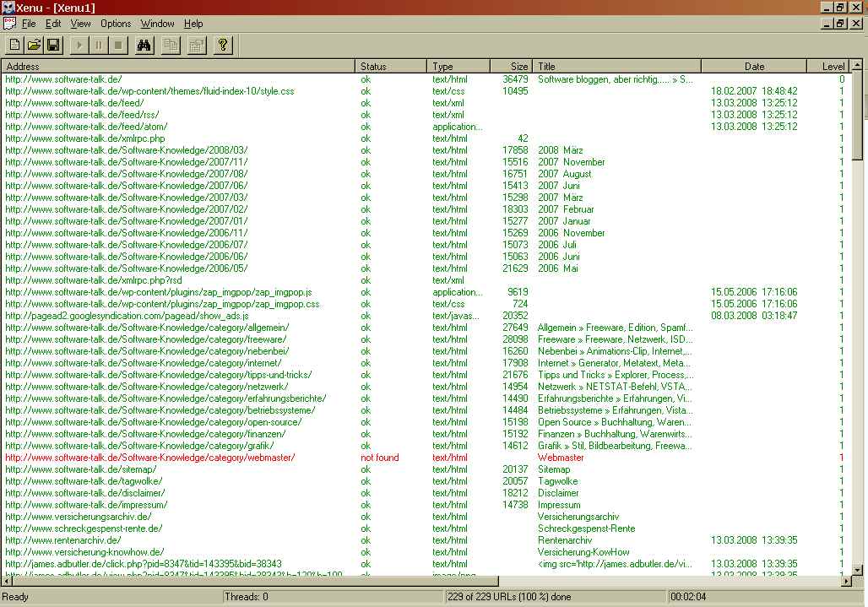
Task: Open the Options menu
Action: [116, 24]
